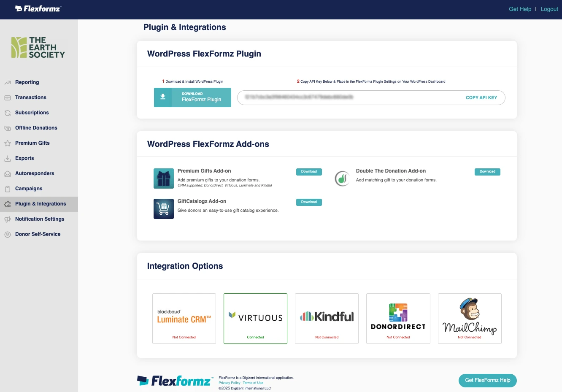This screenshot has height=392, width=562.
Task: Open the MailChimp integration card
Action: pyautogui.click(x=470, y=319)
